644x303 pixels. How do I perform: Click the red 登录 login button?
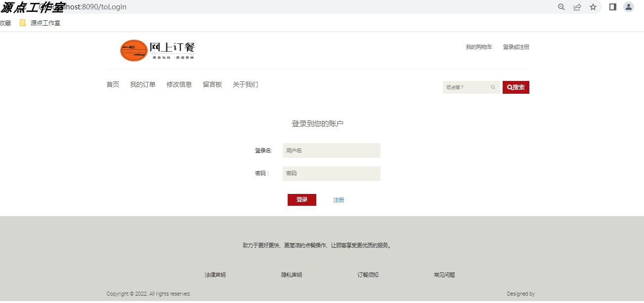click(301, 199)
